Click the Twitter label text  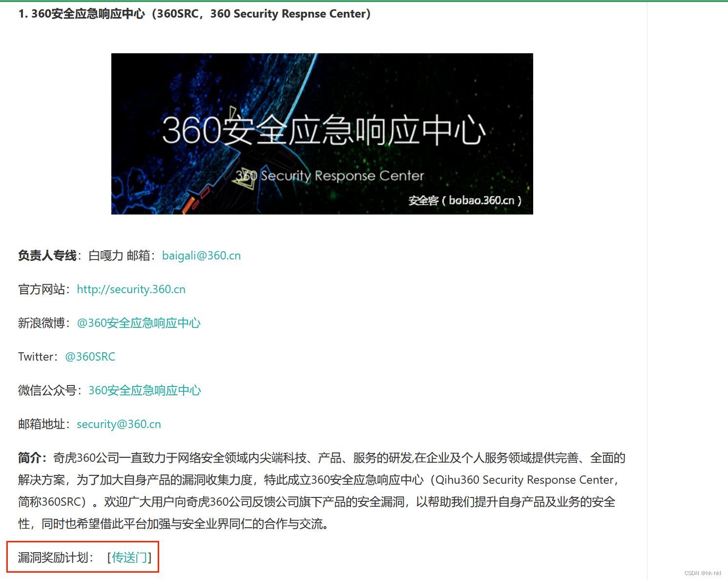37,357
